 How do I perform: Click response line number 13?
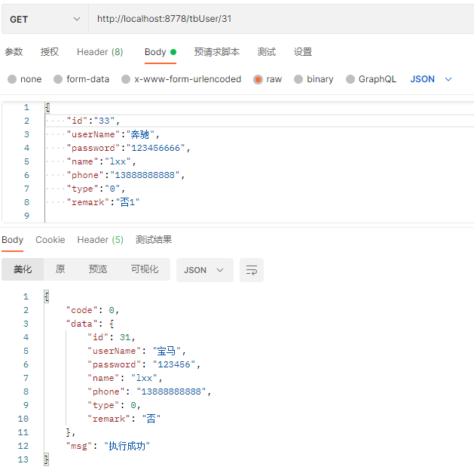click(23, 459)
